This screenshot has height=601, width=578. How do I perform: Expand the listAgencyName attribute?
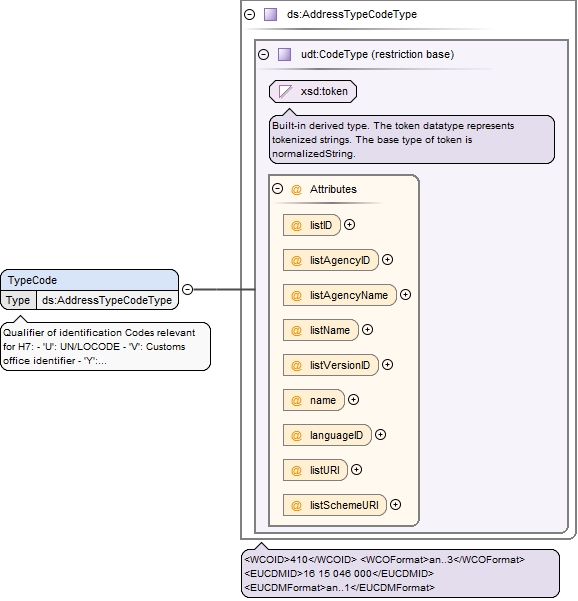pos(405,295)
